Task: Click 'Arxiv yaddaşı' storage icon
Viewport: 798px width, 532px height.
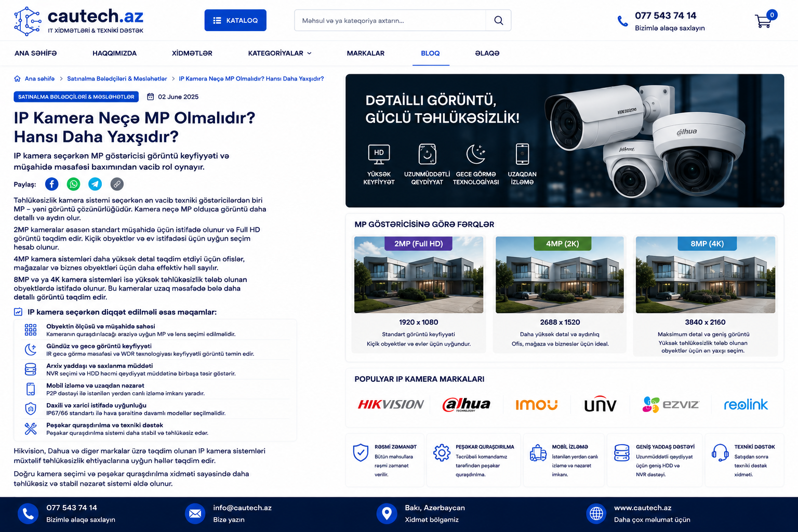Action: click(x=31, y=369)
